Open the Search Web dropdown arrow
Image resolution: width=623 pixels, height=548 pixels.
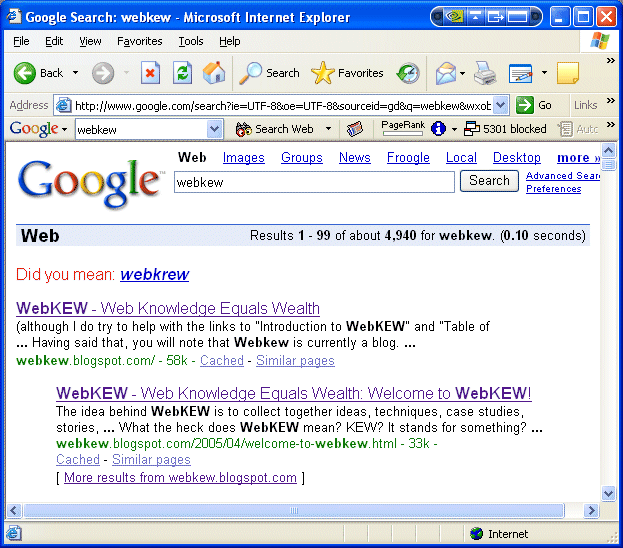tap(328, 129)
